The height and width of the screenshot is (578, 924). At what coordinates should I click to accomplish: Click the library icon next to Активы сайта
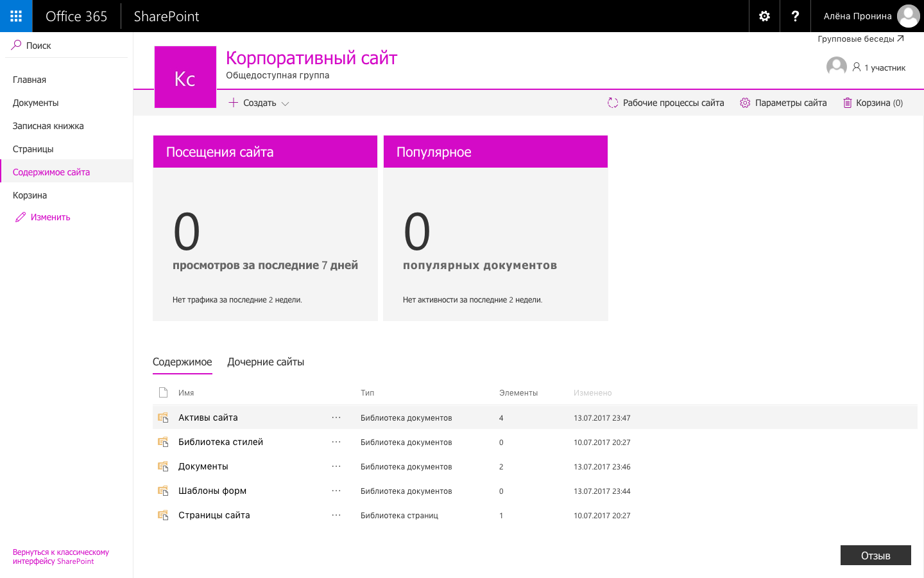pos(163,417)
